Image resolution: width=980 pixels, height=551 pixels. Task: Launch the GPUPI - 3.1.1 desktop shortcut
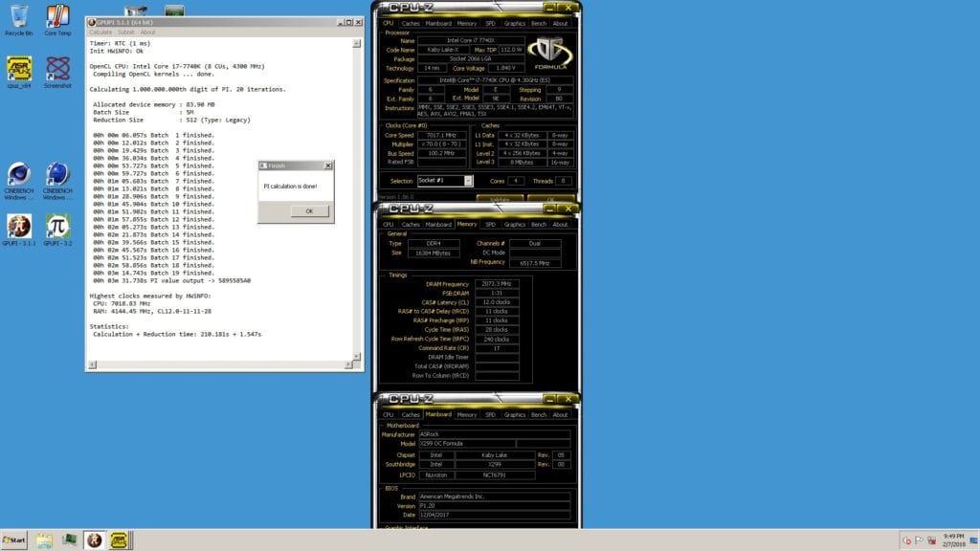[19, 230]
